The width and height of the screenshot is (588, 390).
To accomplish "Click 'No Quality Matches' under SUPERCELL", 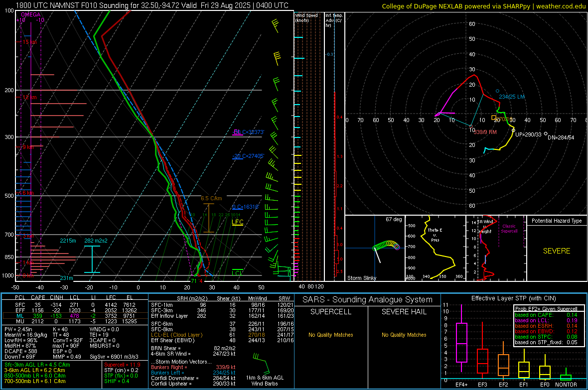I will point(331,335).
